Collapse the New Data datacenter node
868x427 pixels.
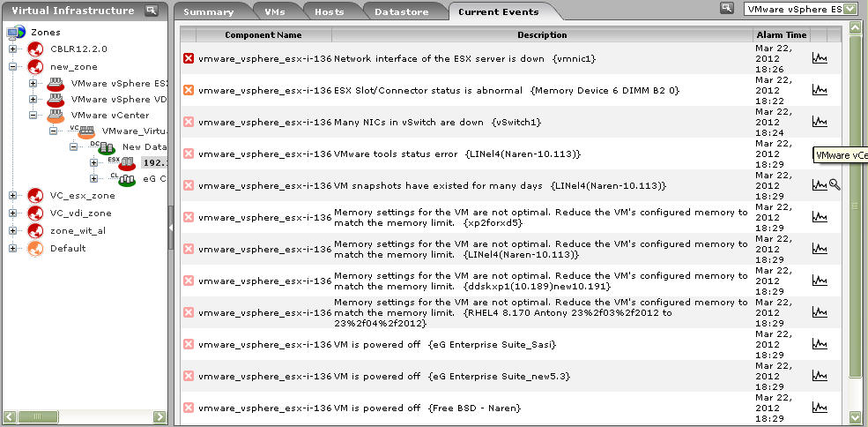click(x=74, y=147)
